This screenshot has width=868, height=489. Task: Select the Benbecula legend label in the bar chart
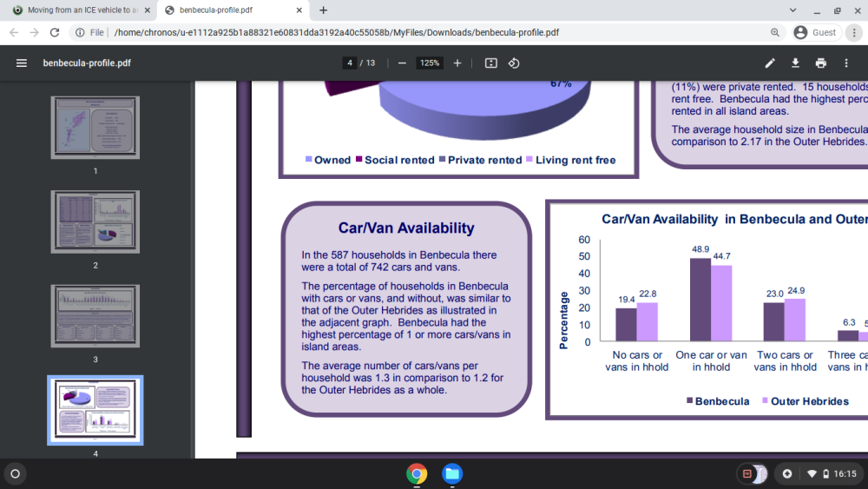[x=722, y=401]
